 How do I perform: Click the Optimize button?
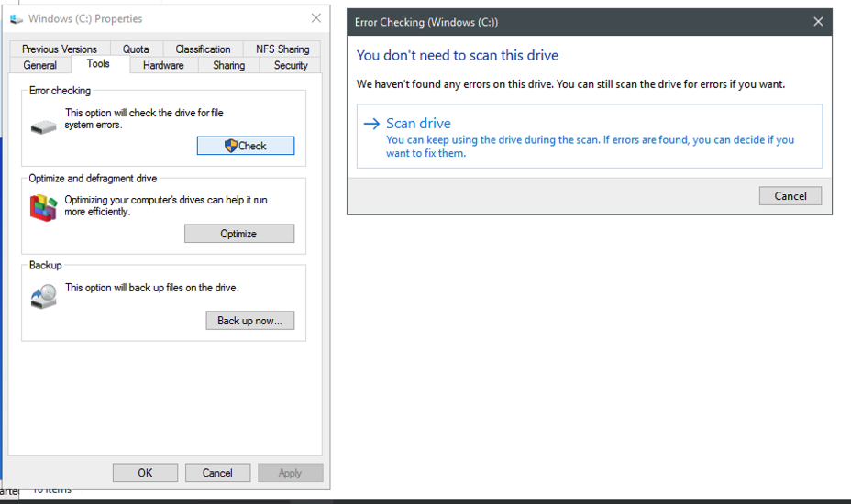point(239,234)
